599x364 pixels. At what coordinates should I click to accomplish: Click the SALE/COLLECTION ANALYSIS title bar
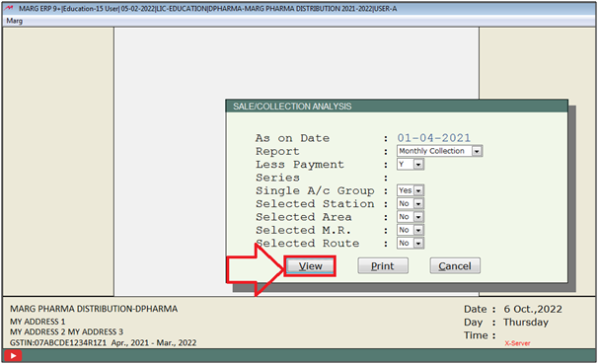[x=396, y=107]
